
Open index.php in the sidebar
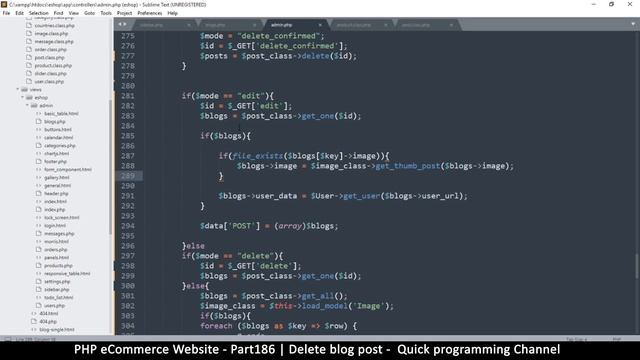[55, 209]
